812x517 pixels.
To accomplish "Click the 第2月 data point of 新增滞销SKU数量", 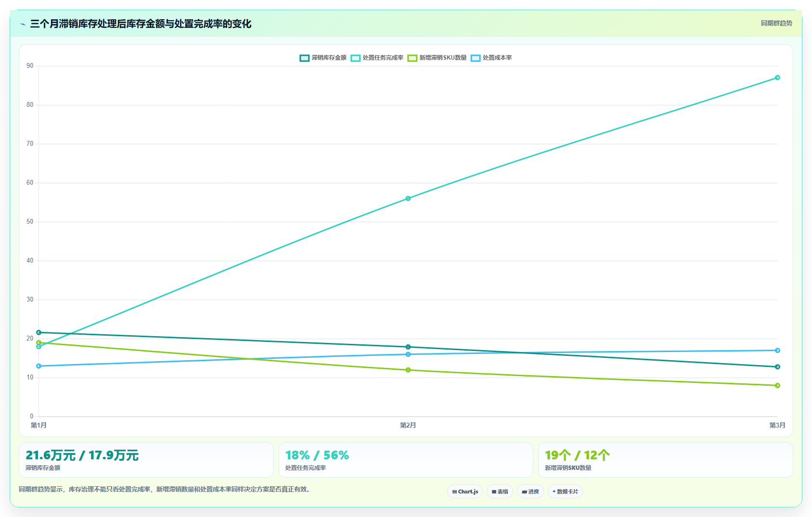I will coord(408,370).
